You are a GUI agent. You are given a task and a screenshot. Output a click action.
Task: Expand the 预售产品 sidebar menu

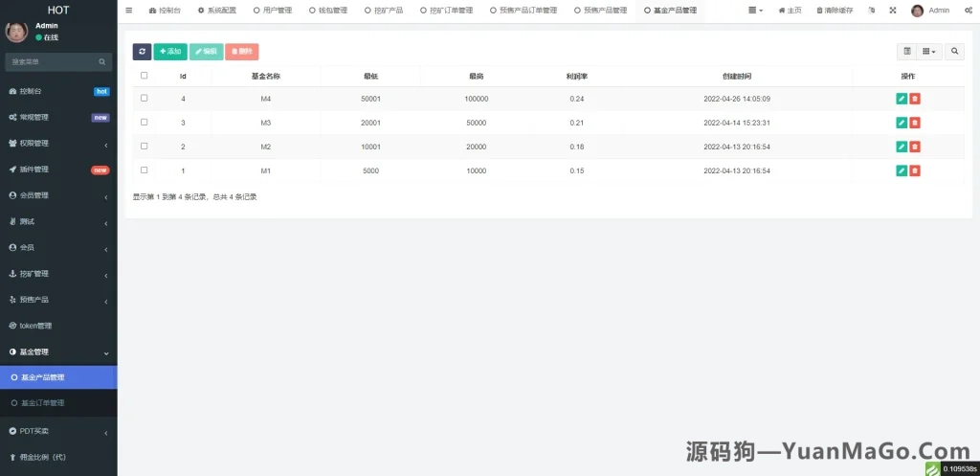tap(58, 300)
